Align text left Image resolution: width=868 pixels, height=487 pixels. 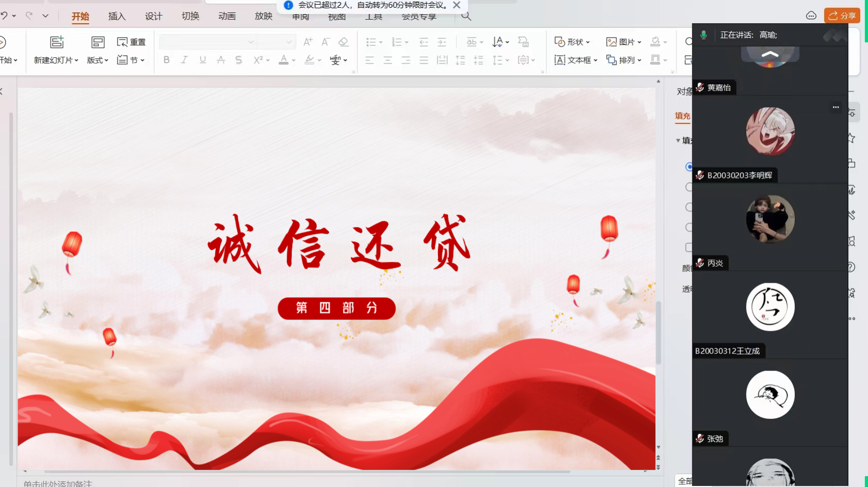(x=370, y=60)
